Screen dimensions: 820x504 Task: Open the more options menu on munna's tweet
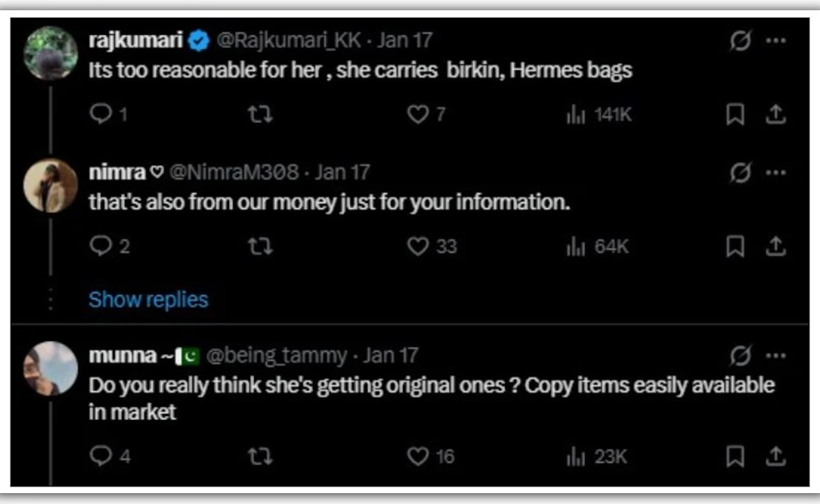774,354
